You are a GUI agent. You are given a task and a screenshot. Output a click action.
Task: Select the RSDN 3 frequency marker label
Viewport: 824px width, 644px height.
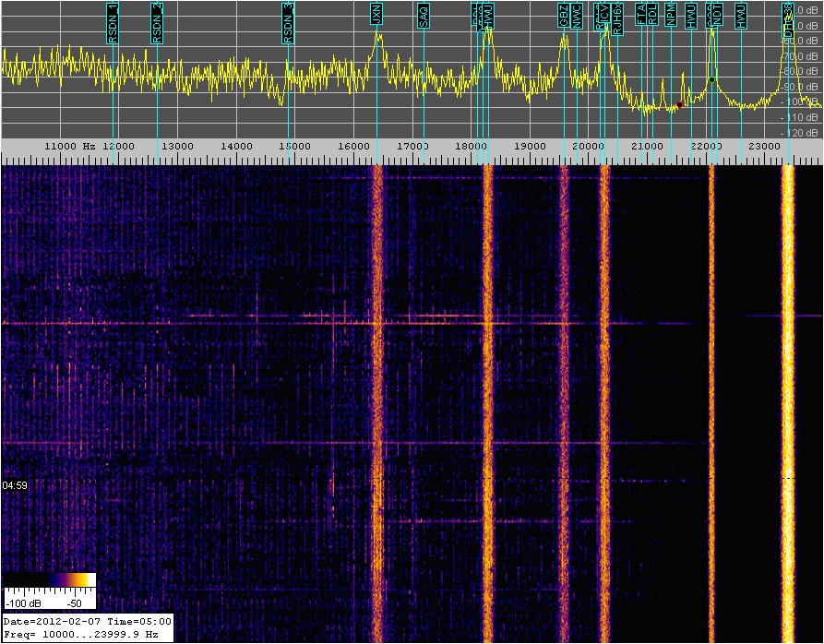(288, 23)
